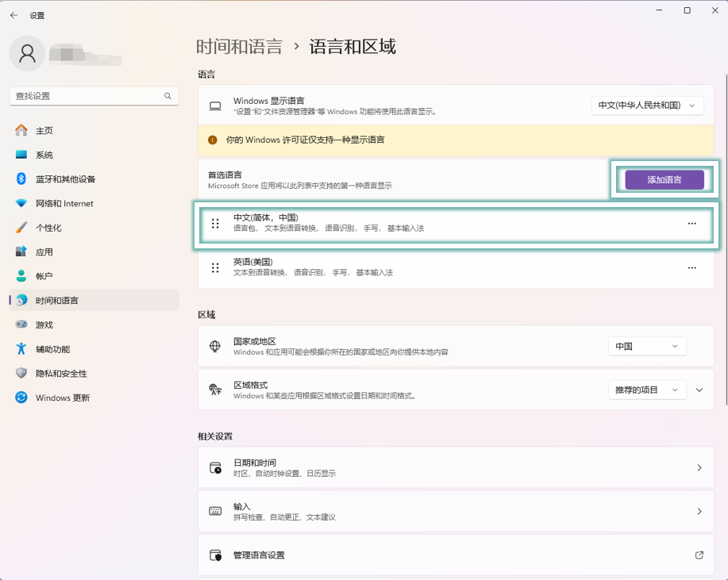Screen dimensions: 728x580
Task: Click the drag handle for 英语(美国)
Action: [x=215, y=267]
